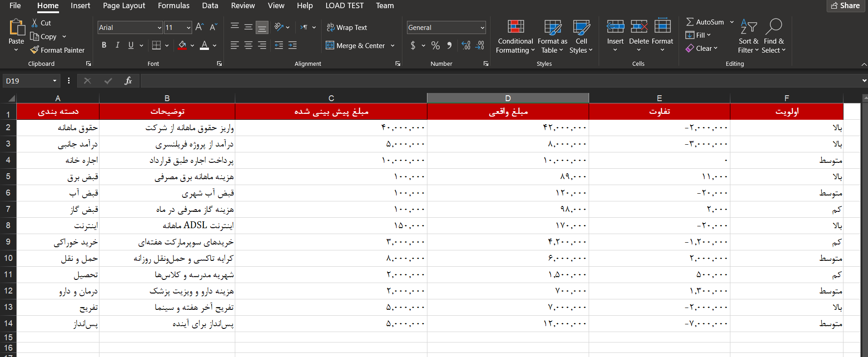Click the Share button
The image size is (868, 357).
(845, 6)
